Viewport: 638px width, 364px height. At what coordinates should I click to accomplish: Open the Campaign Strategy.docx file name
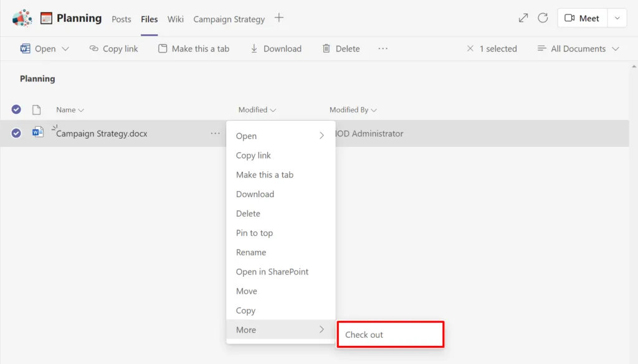[x=102, y=134]
